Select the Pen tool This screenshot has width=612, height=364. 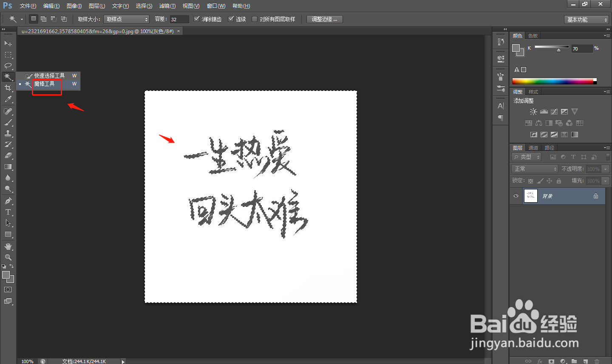coord(8,201)
